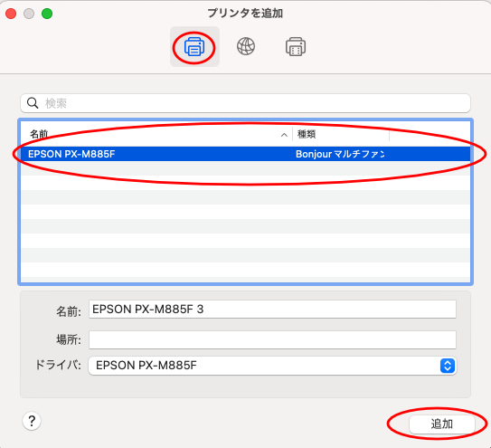Sort list by 名前 column header
Screen dimensions: 491x448
[x=39, y=134]
